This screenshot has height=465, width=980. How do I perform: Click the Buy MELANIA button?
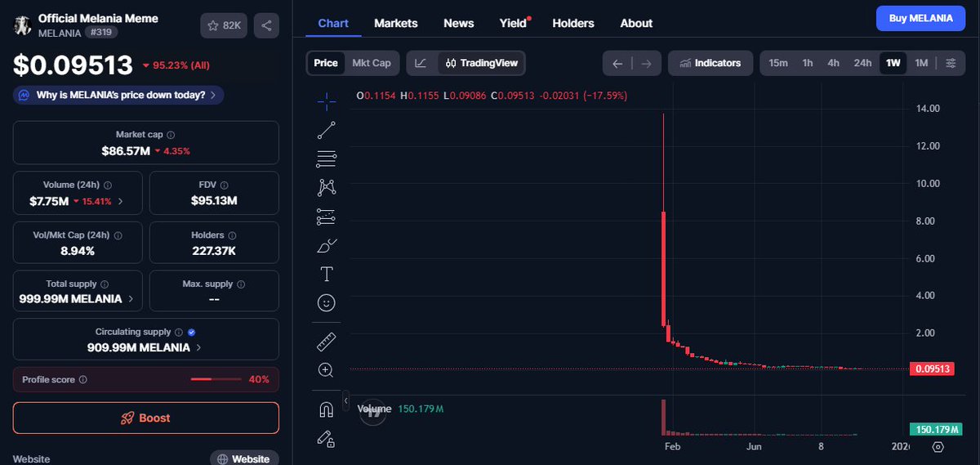(x=920, y=18)
